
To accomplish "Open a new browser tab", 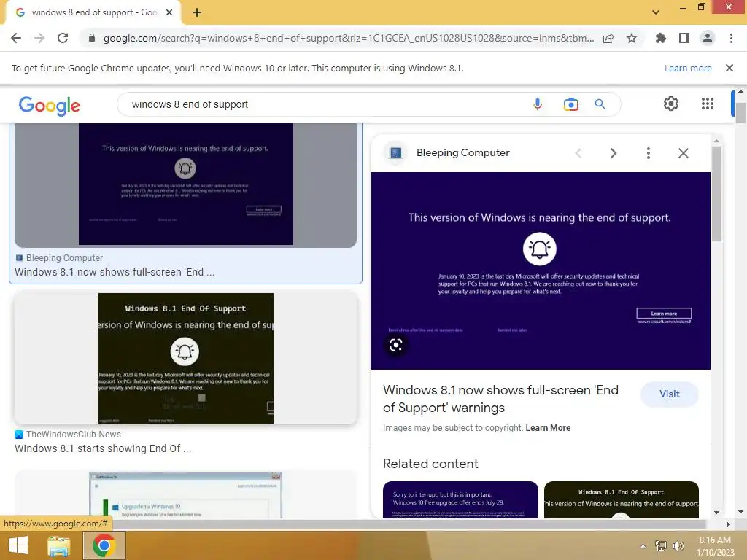I will [x=197, y=12].
